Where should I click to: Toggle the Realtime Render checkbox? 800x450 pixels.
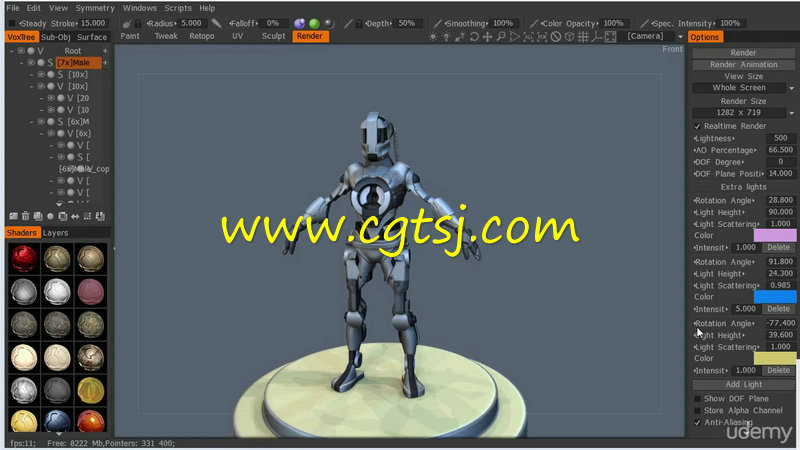click(x=697, y=126)
